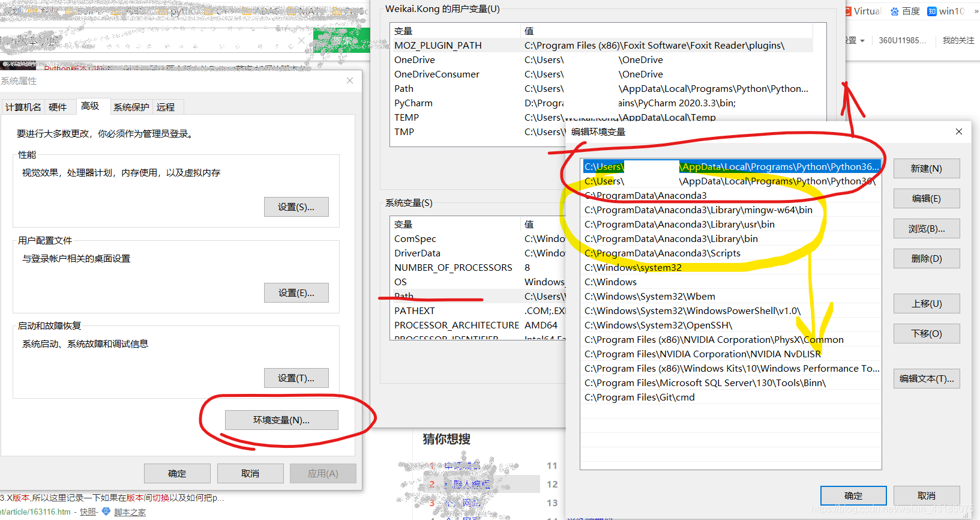Select C:\Windows\system32 entry
This screenshot has height=520, width=980.
[731, 268]
